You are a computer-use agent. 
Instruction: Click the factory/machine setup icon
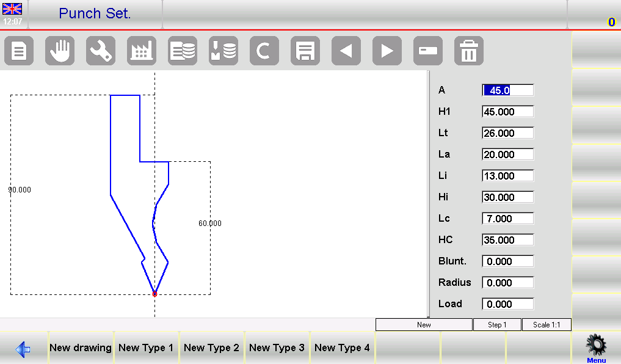[141, 51]
